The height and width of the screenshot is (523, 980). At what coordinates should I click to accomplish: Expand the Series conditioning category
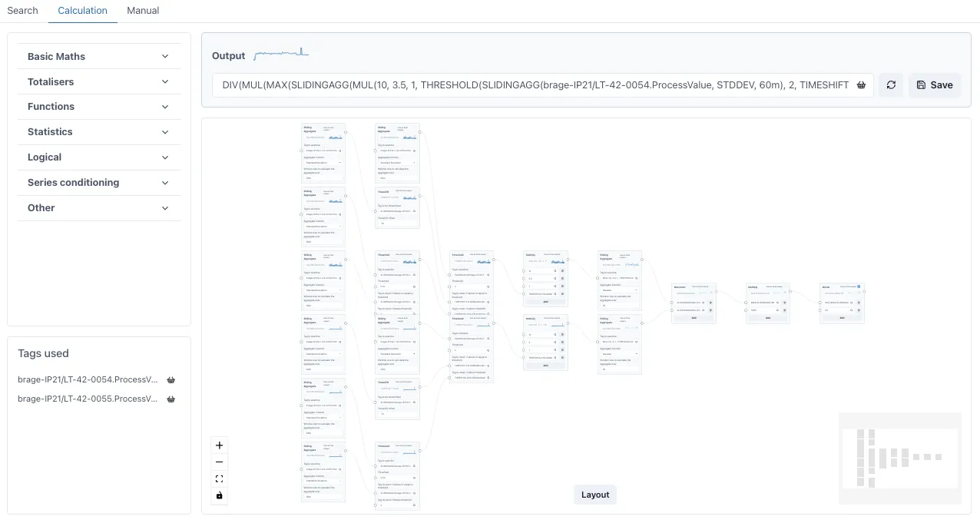click(98, 182)
